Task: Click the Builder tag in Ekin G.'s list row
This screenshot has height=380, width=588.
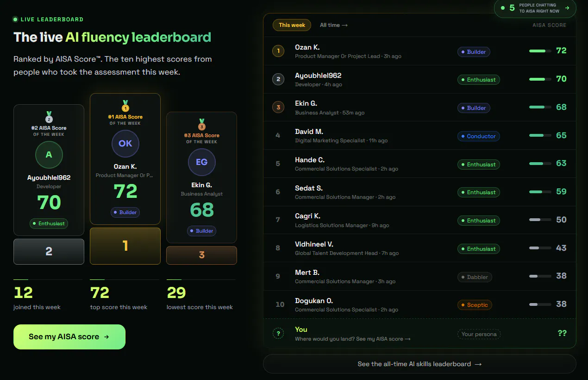Action: pos(474,108)
